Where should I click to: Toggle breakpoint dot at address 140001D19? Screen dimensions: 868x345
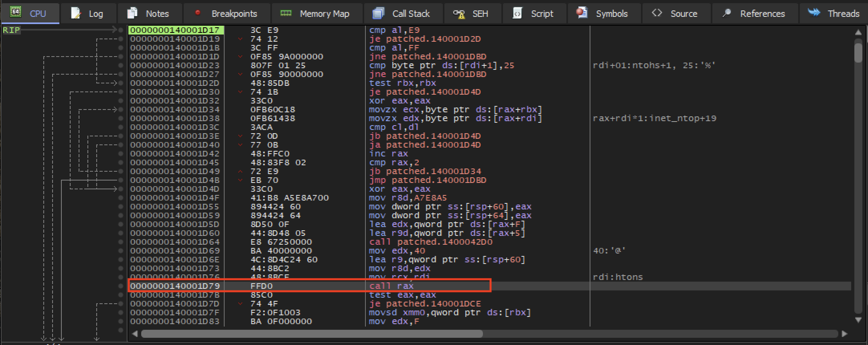tap(121, 39)
